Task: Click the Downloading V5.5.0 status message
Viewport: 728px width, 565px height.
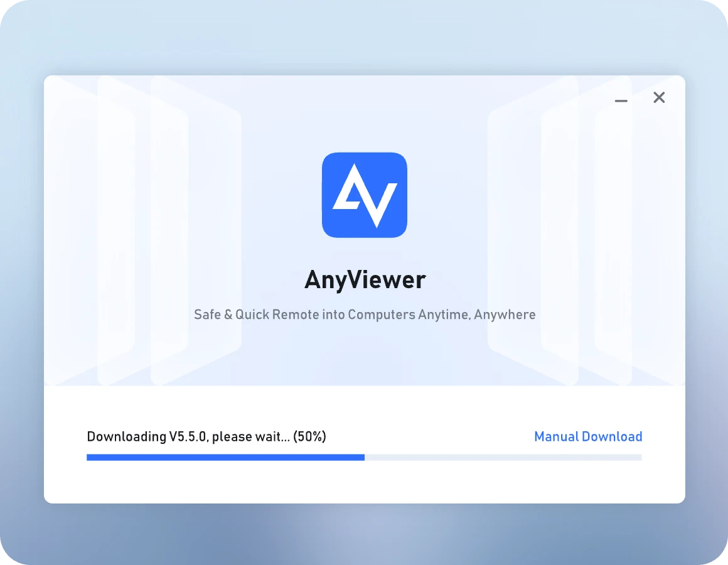Action: point(206,436)
